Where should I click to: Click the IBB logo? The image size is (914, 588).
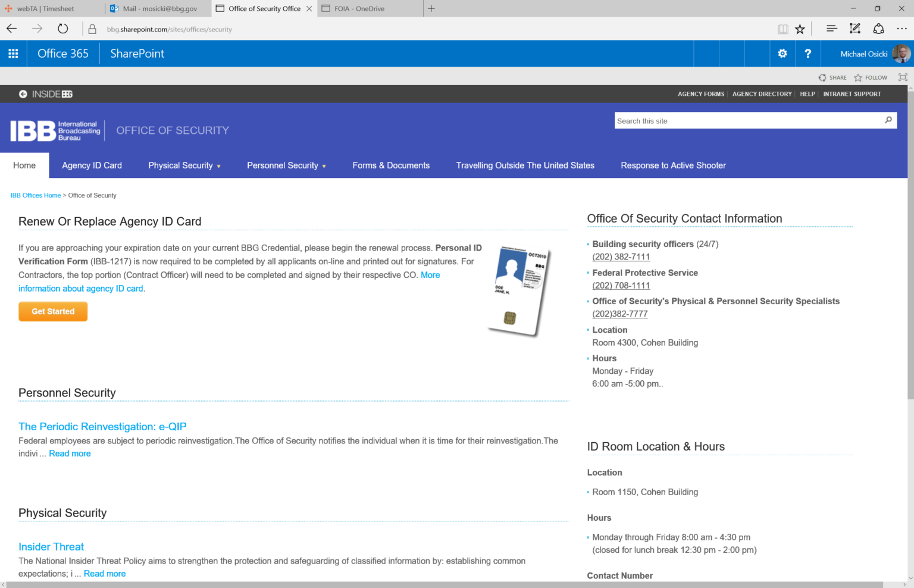click(55, 130)
